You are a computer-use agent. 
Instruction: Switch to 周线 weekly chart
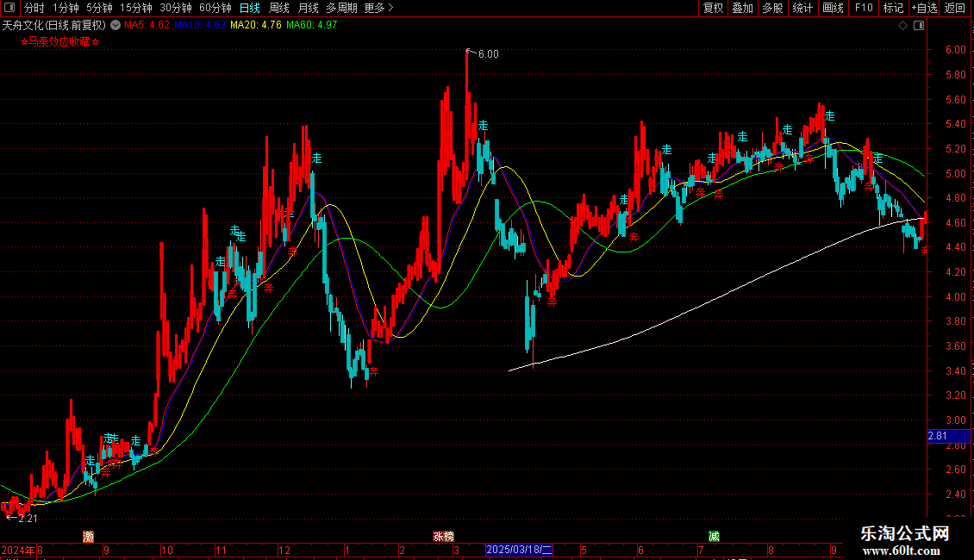click(279, 8)
